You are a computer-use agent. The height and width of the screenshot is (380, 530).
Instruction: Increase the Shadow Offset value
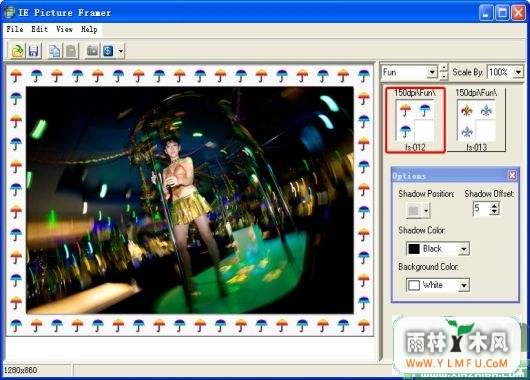click(x=494, y=205)
